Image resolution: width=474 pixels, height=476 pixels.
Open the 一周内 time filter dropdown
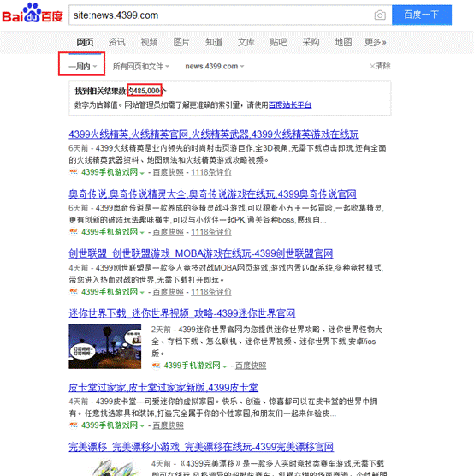pyautogui.click(x=82, y=66)
